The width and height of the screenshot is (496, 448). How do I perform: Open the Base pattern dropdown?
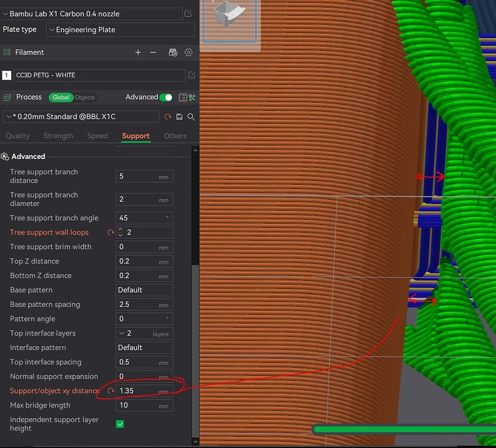pos(144,290)
